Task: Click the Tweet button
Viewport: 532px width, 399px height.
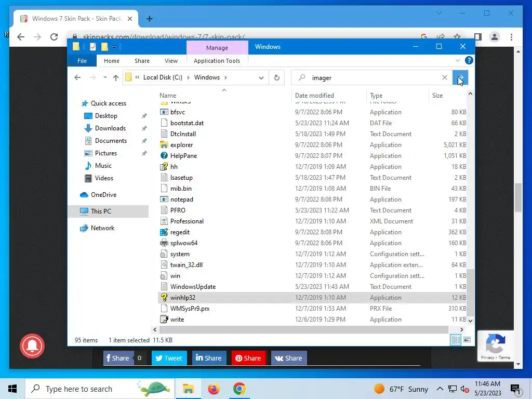Action: pyautogui.click(x=169, y=358)
